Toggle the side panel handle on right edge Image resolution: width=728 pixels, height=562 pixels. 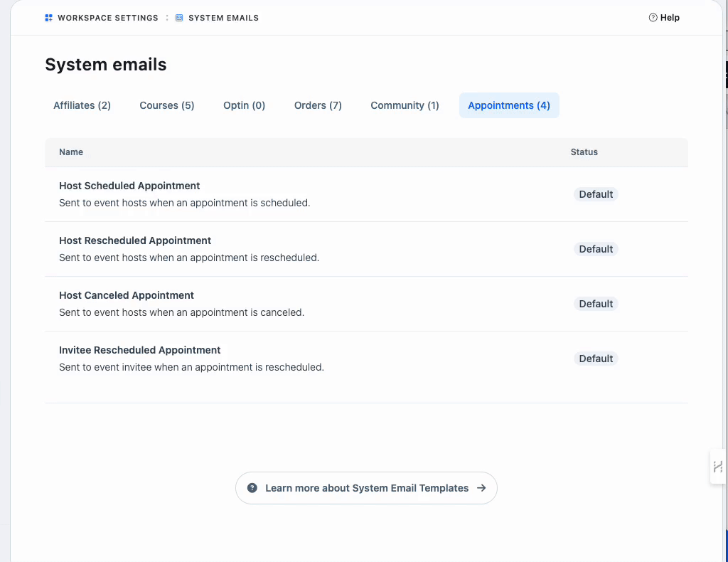pyautogui.click(x=717, y=467)
